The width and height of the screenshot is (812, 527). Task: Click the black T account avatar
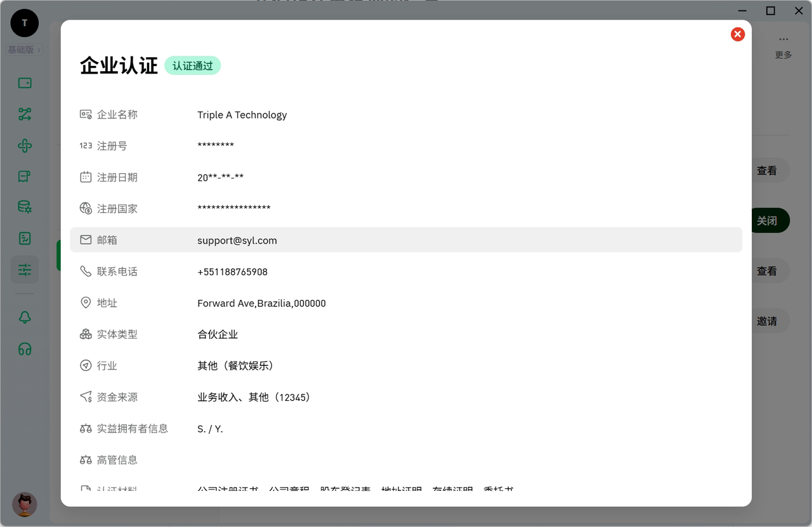click(x=25, y=23)
